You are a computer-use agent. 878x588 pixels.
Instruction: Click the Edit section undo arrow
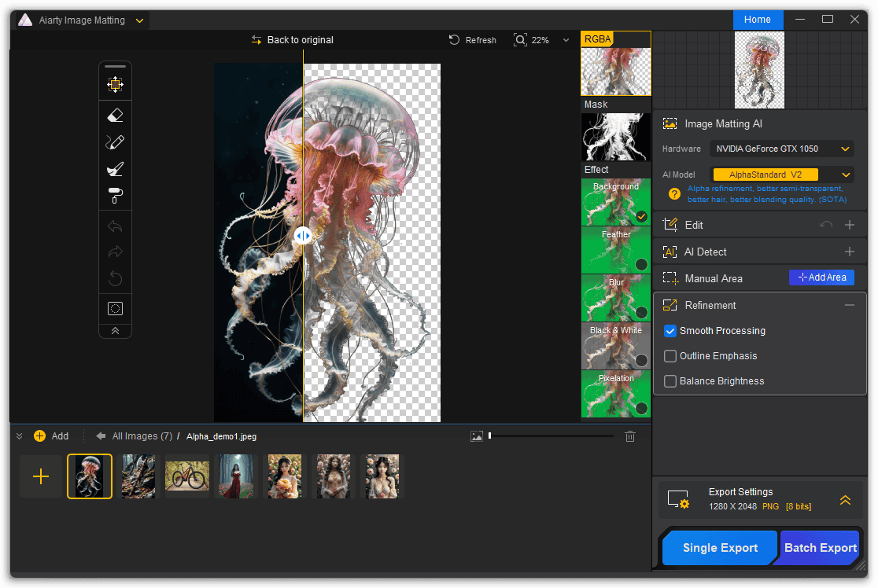click(826, 225)
